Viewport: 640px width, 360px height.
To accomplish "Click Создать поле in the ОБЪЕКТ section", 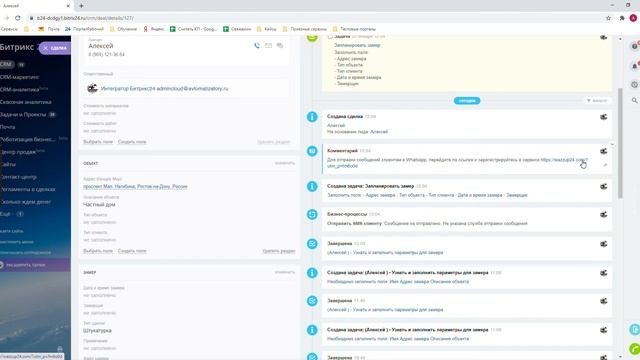I will click(x=132, y=251).
